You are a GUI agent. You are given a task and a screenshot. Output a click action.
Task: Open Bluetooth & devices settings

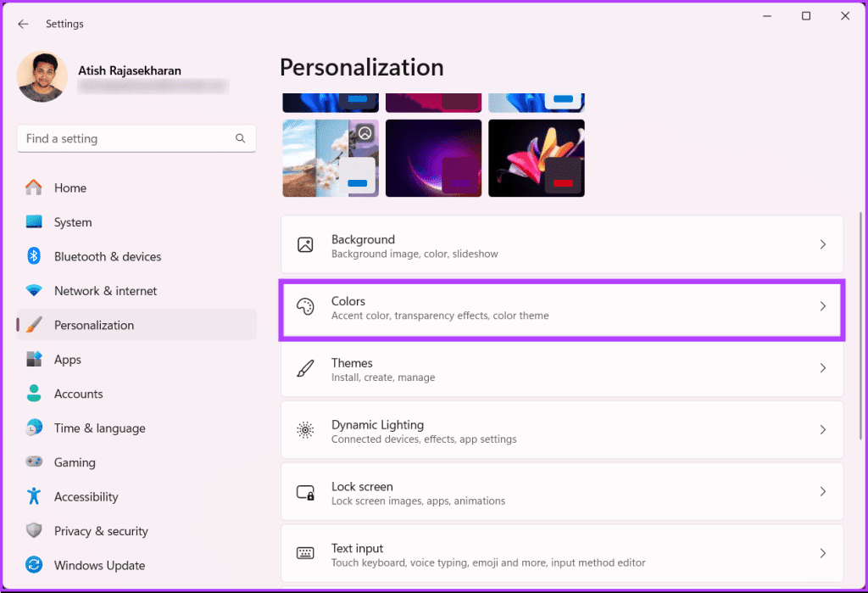[x=108, y=256]
